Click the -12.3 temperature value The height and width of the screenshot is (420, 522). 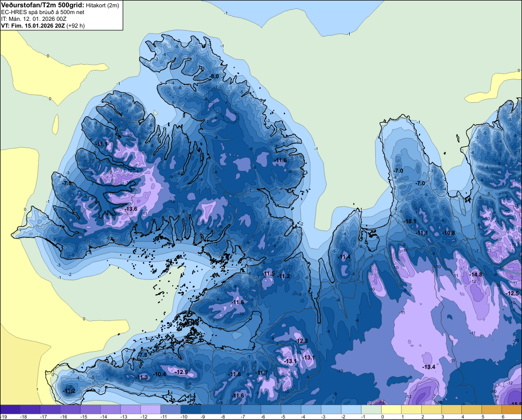(301, 341)
